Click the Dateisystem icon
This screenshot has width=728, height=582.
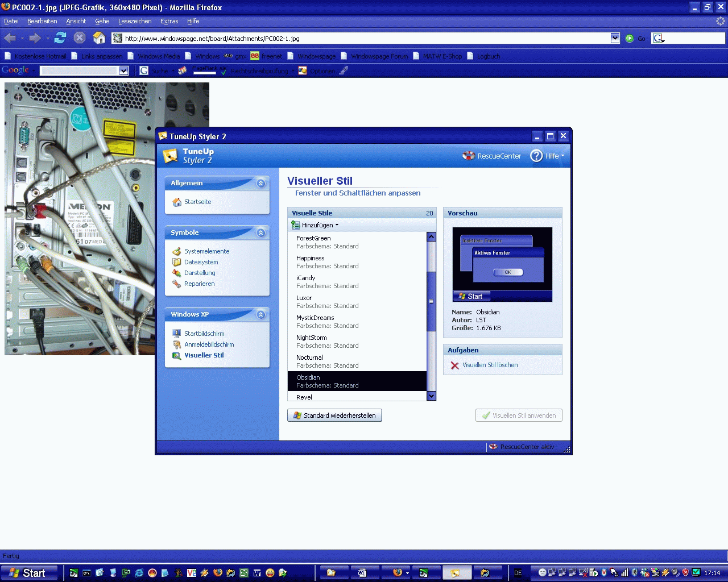point(177,262)
